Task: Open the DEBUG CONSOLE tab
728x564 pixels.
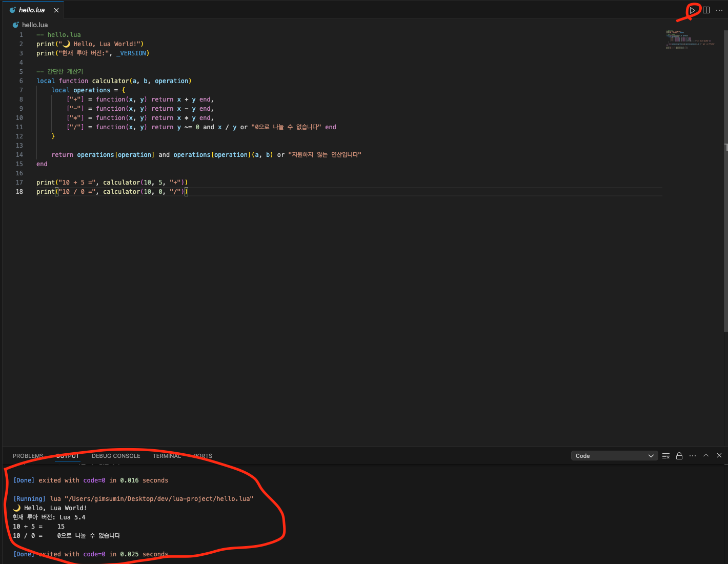Action: click(116, 456)
